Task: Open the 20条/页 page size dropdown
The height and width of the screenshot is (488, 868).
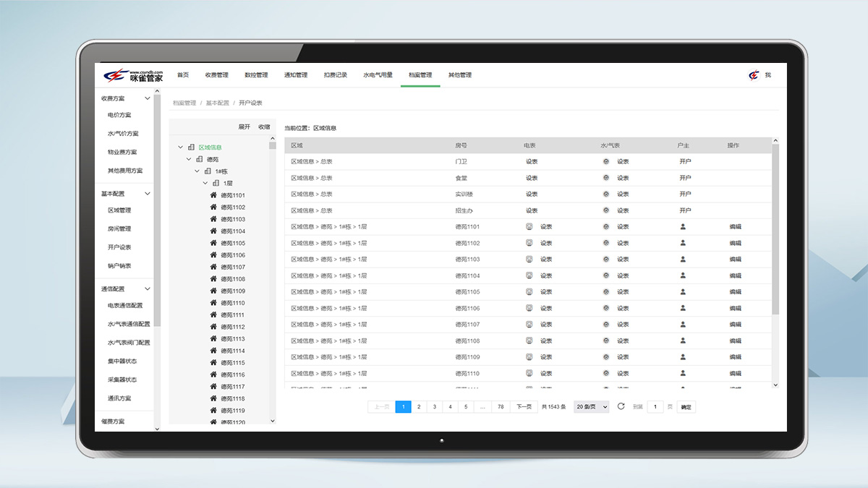Action: click(591, 407)
